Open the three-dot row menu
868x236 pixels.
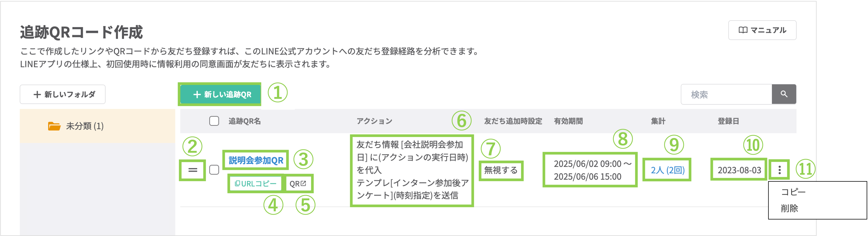(x=779, y=170)
